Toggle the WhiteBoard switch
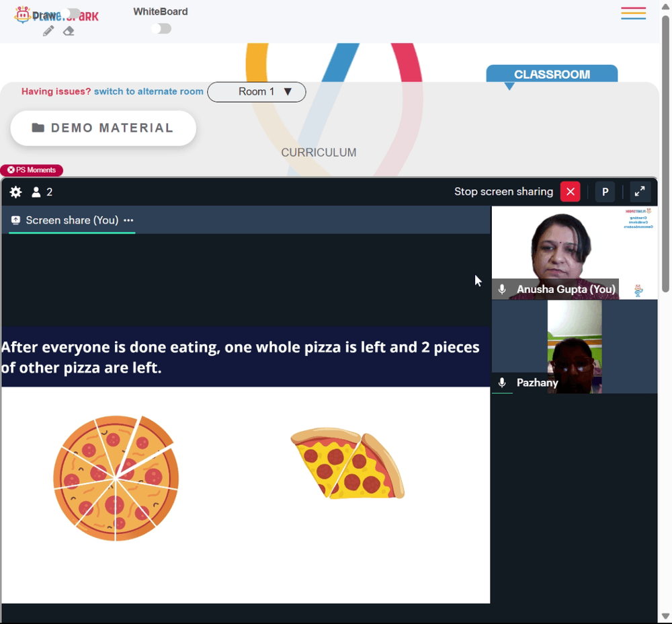 [x=161, y=28]
